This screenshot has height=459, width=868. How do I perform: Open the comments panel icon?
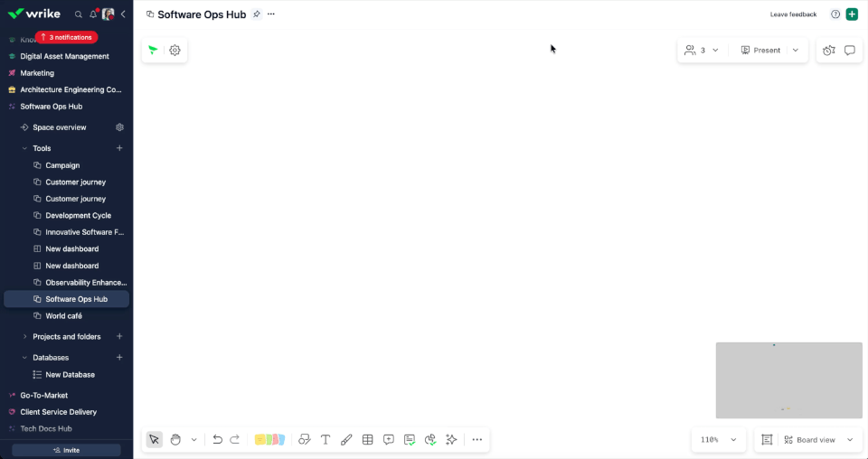(x=850, y=51)
